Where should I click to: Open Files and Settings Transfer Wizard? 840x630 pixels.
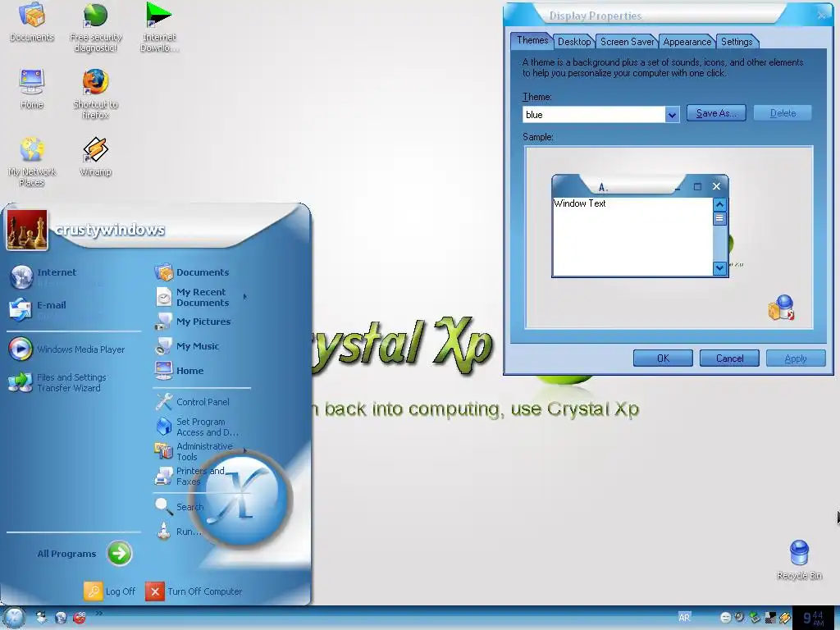[x=58, y=382]
